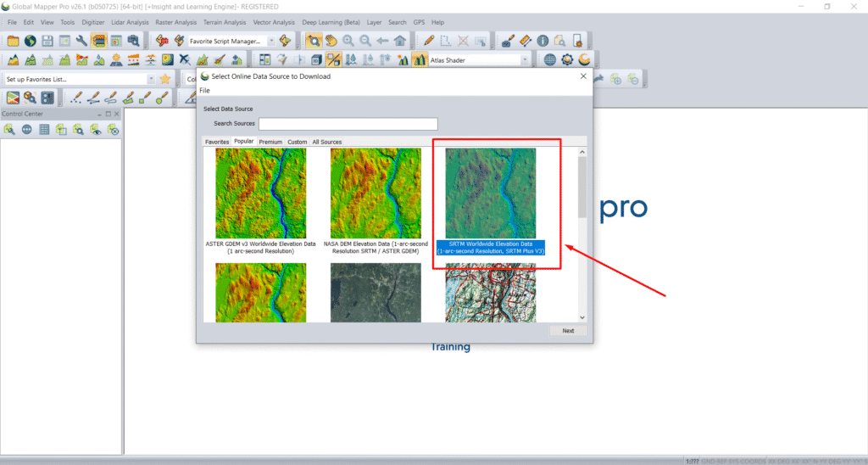The height and width of the screenshot is (465, 868).
Task: Minimize the Control Center panel
Action: [100, 114]
